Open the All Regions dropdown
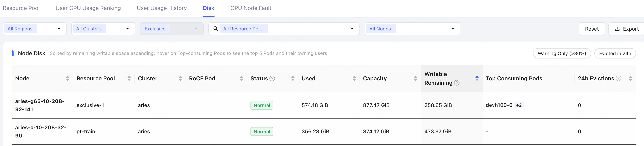Image resolution: width=644 pixels, height=146 pixels. (34, 29)
